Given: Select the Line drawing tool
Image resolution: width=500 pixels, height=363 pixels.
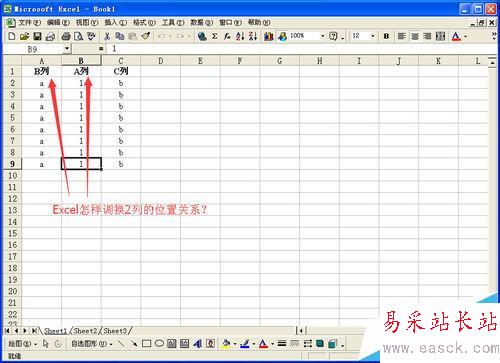Looking at the screenshot, I should [121, 343].
